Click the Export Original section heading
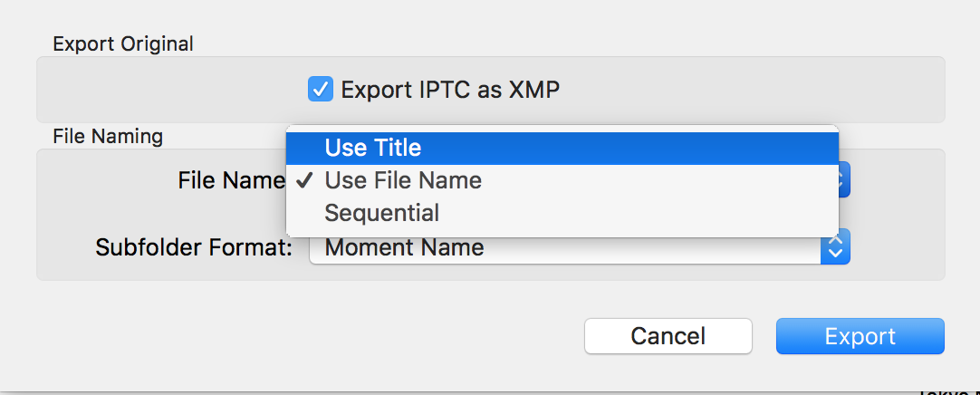 [123, 43]
